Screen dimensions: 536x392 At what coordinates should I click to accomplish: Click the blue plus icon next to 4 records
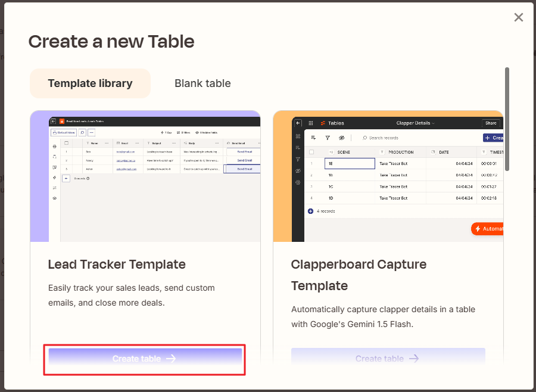click(x=310, y=211)
